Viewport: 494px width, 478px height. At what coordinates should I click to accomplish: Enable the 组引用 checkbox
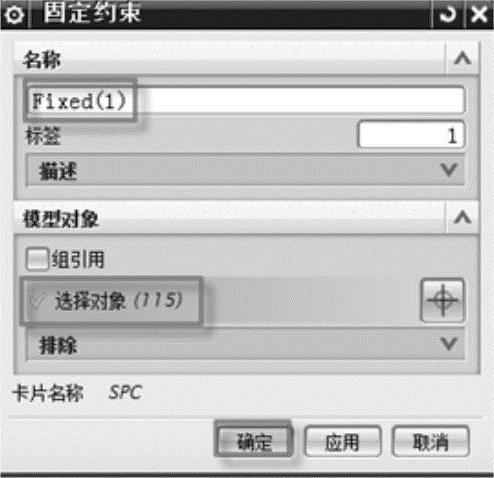37,259
